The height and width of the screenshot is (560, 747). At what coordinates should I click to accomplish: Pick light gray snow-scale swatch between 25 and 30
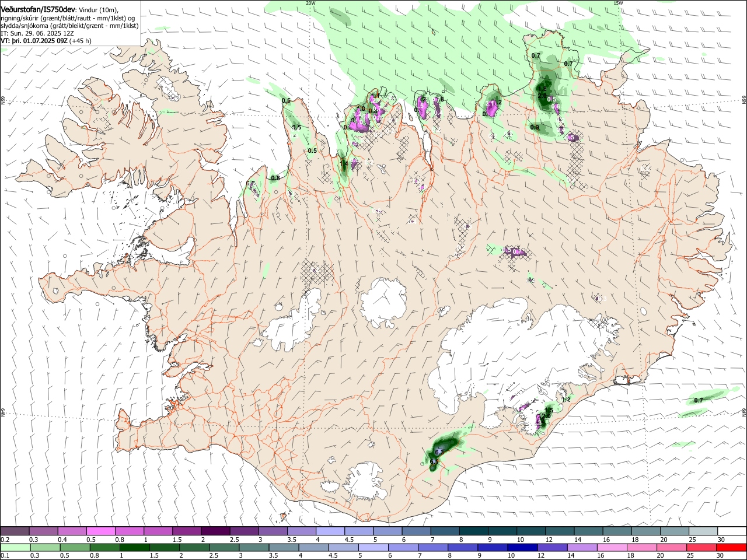tap(703, 531)
